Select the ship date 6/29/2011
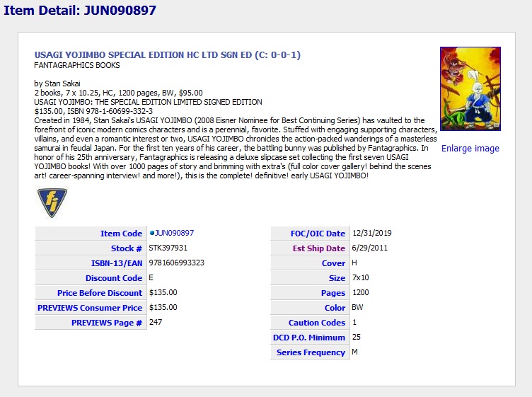532x397 pixels. pyautogui.click(x=369, y=248)
